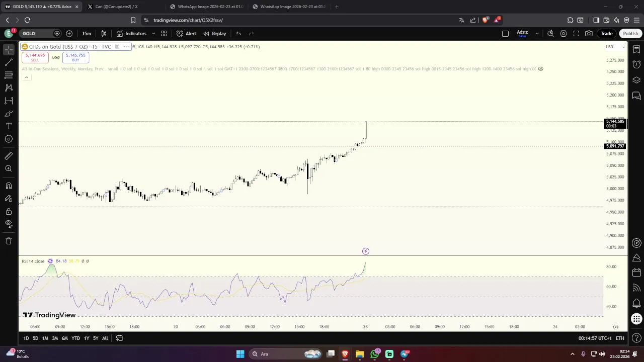The width and height of the screenshot is (644, 362).
Task: Expand the indicators favorites chevron
Action: [x=153, y=34]
